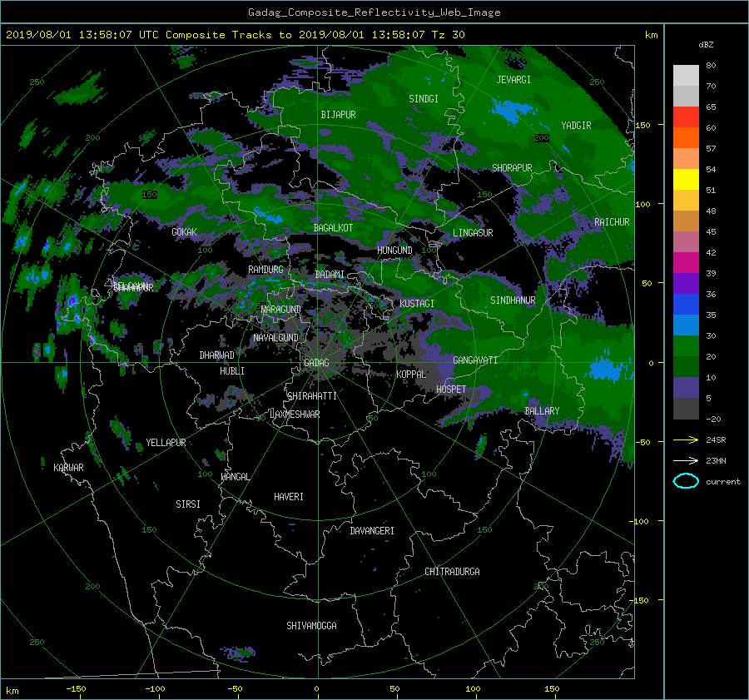Image resolution: width=749 pixels, height=700 pixels.
Task: Click the '23MN' legend label
Action: click(716, 460)
